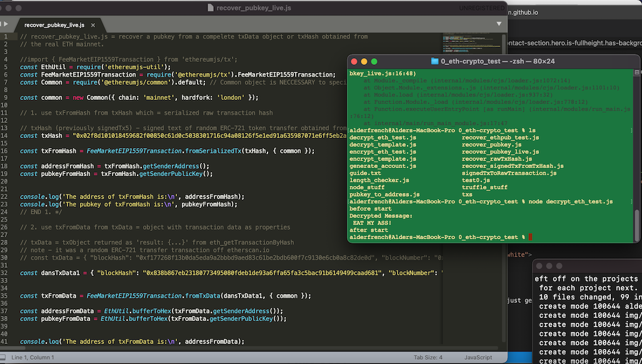Viewport: 642px width, 364px height.
Task: Click encrypt_eth_test.js in Terminal listing
Action: [x=383, y=152]
